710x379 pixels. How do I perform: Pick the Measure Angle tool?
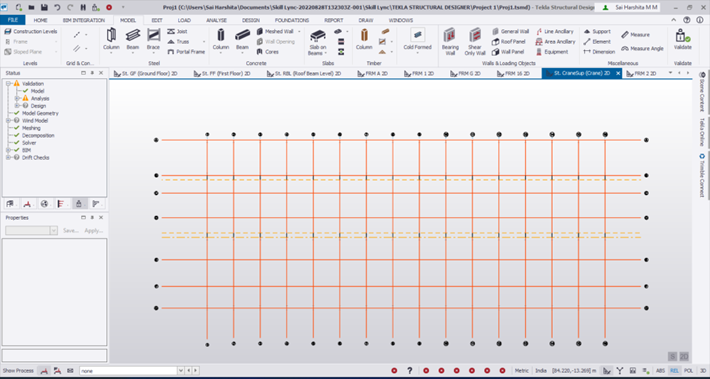pyautogui.click(x=642, y=48)
